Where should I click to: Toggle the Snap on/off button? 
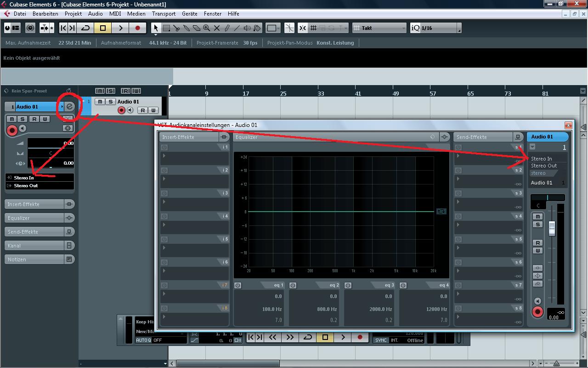[x=303, y=28]
